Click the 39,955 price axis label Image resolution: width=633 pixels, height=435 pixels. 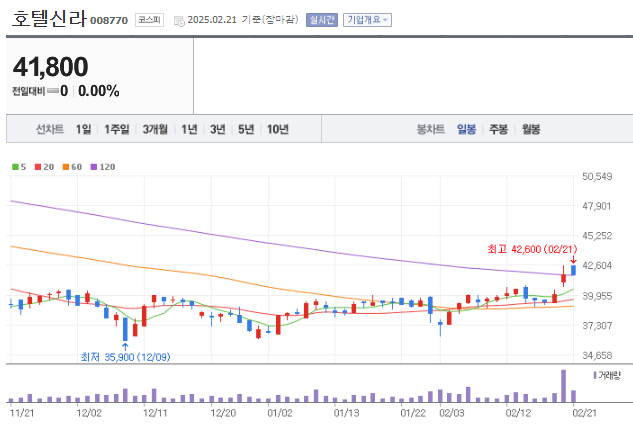[x=597, y=296]
